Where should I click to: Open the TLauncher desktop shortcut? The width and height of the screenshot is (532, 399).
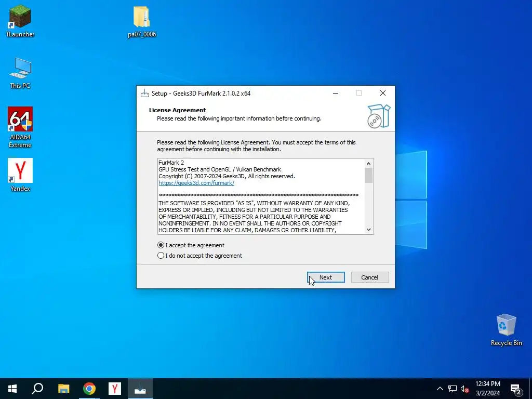coord(20,21)
